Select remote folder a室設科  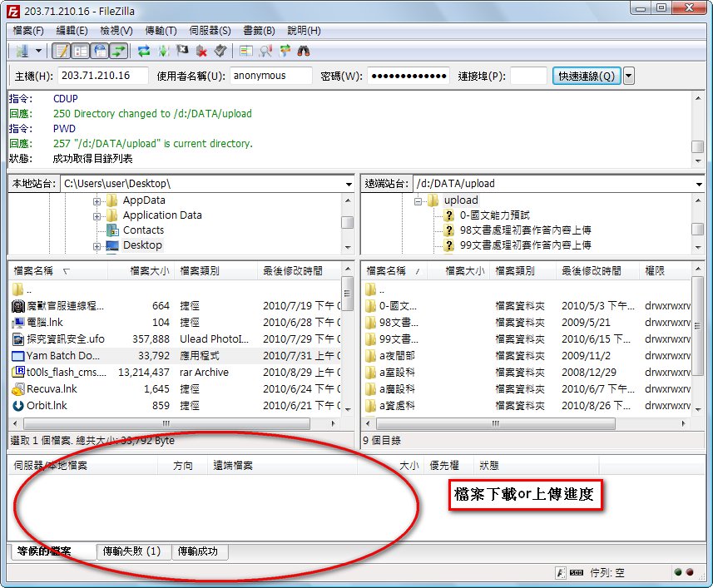point(527,372)
